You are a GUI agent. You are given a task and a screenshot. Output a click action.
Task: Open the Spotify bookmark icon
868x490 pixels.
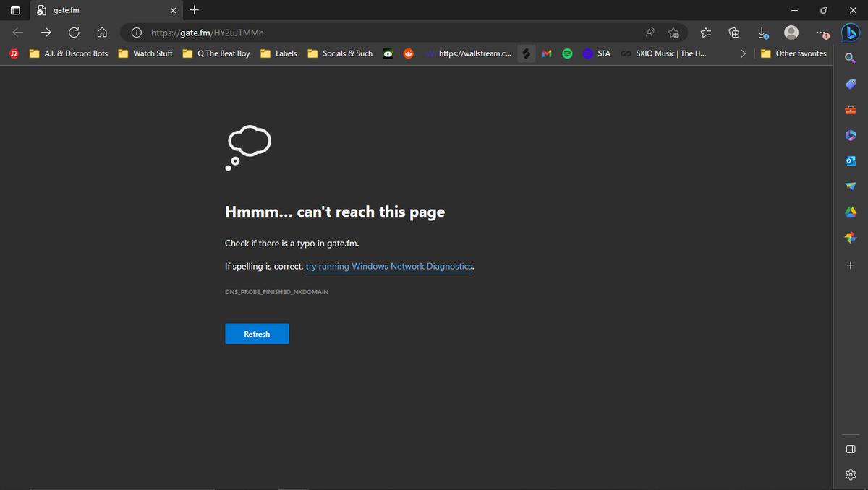tap(568, 53)
